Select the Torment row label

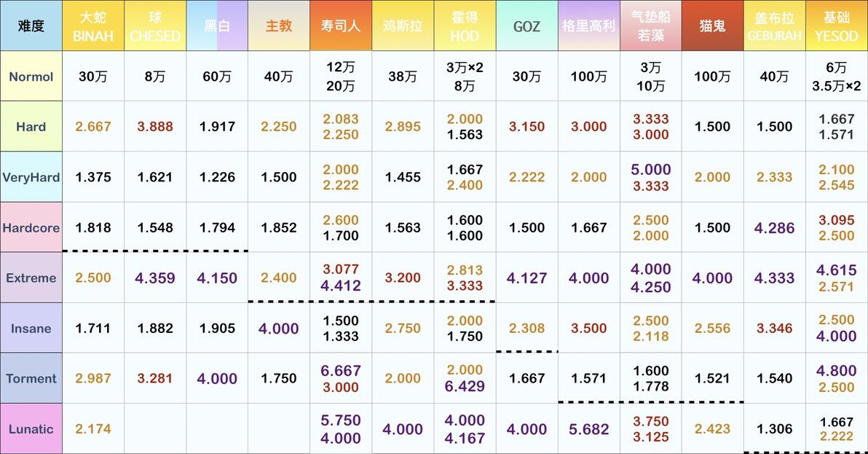tap(31, 379)
